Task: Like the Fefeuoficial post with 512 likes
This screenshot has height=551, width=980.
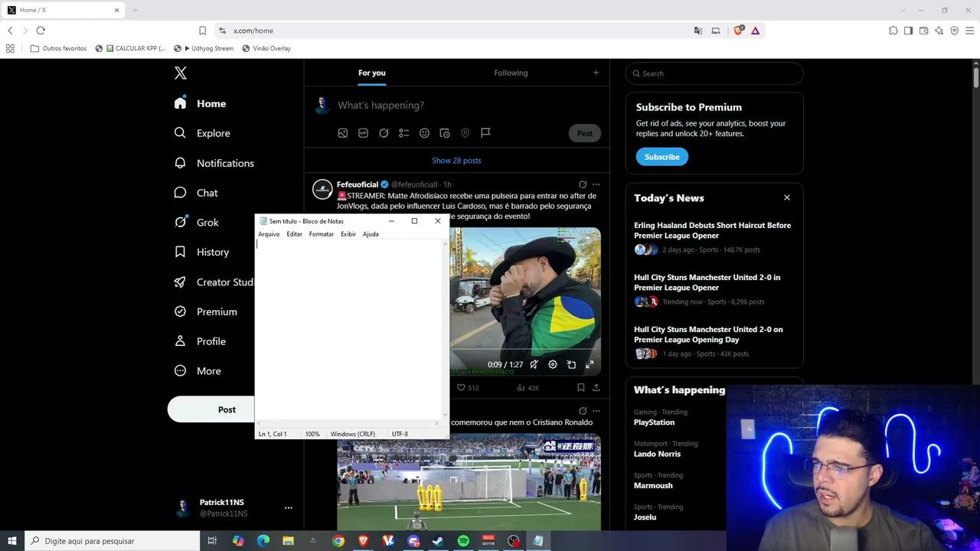Action: pos(467,388)
